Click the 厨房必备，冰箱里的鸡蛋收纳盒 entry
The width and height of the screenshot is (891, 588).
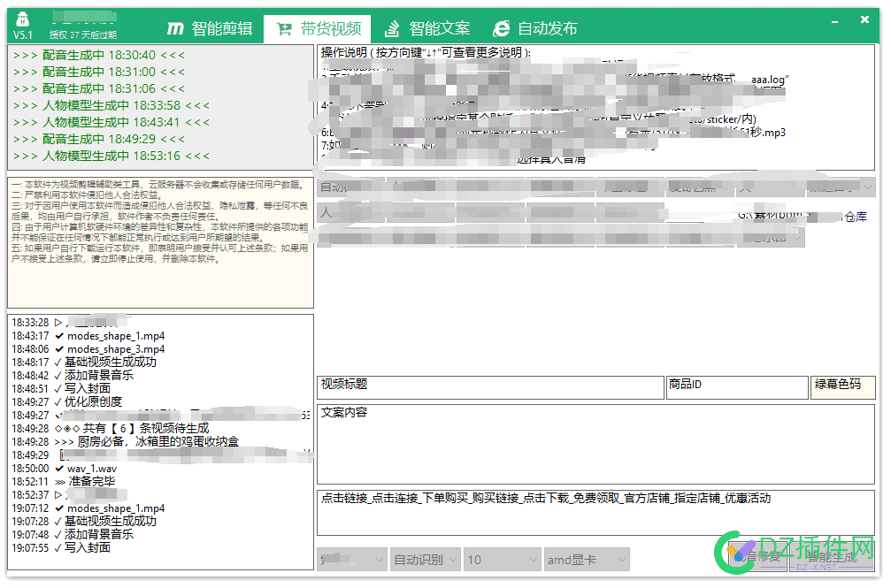(126, 441)
